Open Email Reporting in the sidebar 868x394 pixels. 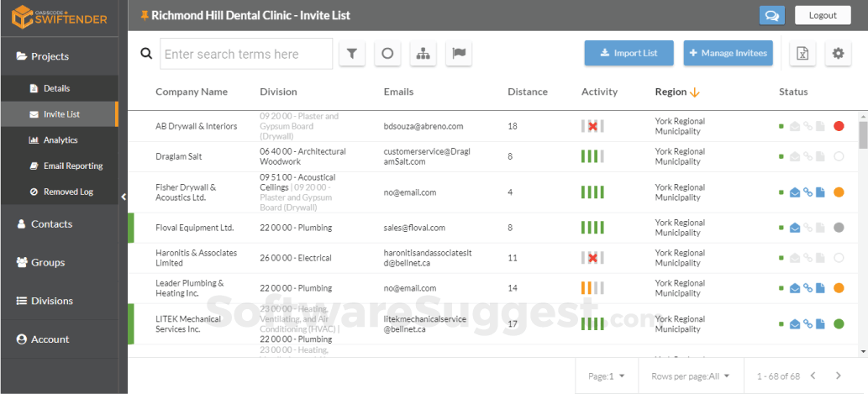59,166
